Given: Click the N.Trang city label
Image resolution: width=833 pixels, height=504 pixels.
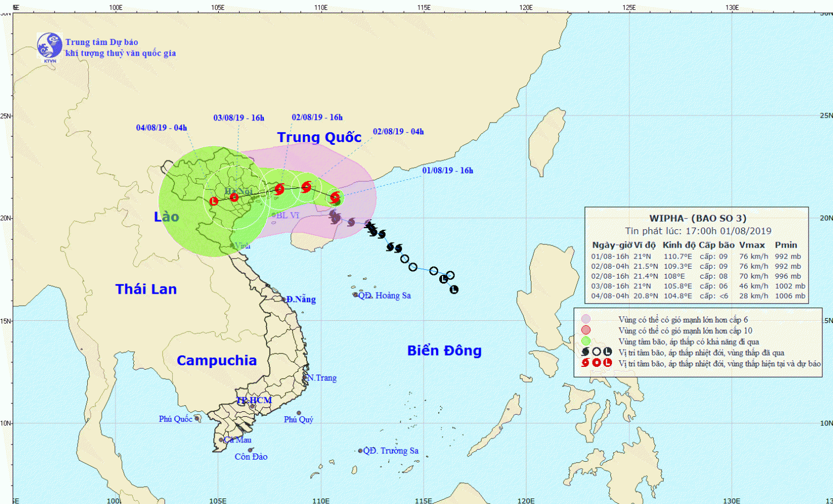Looking at the screenshot, I should point(322,378).
